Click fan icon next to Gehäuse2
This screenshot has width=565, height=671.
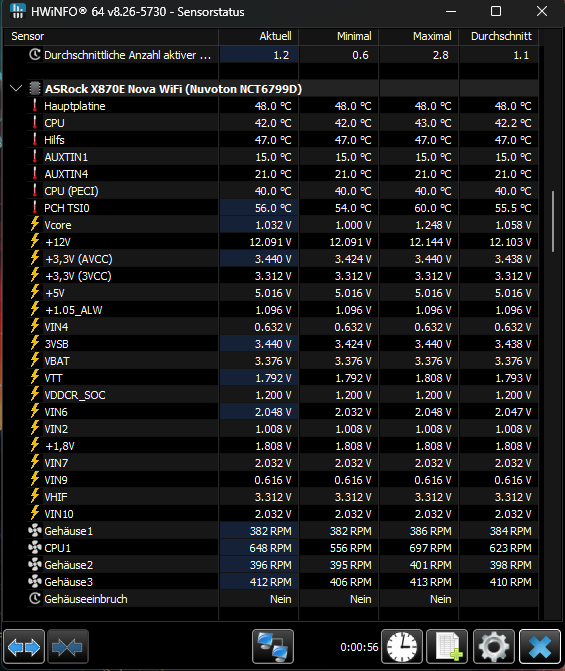[x=35, y=564]
